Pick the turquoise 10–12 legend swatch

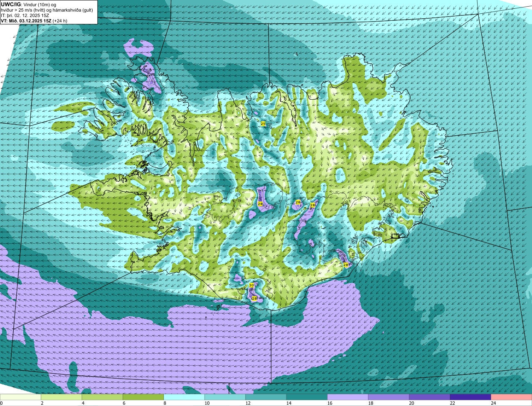point(225,397)
